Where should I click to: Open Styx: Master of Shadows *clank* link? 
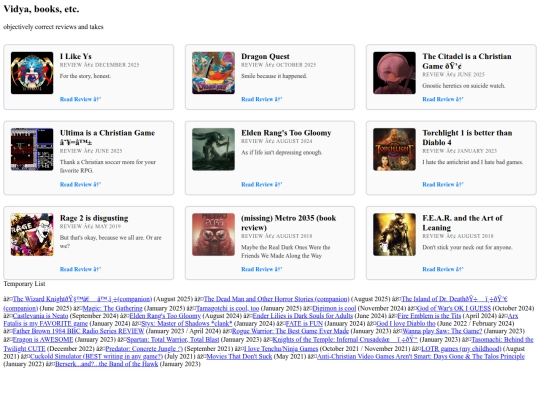187,323
